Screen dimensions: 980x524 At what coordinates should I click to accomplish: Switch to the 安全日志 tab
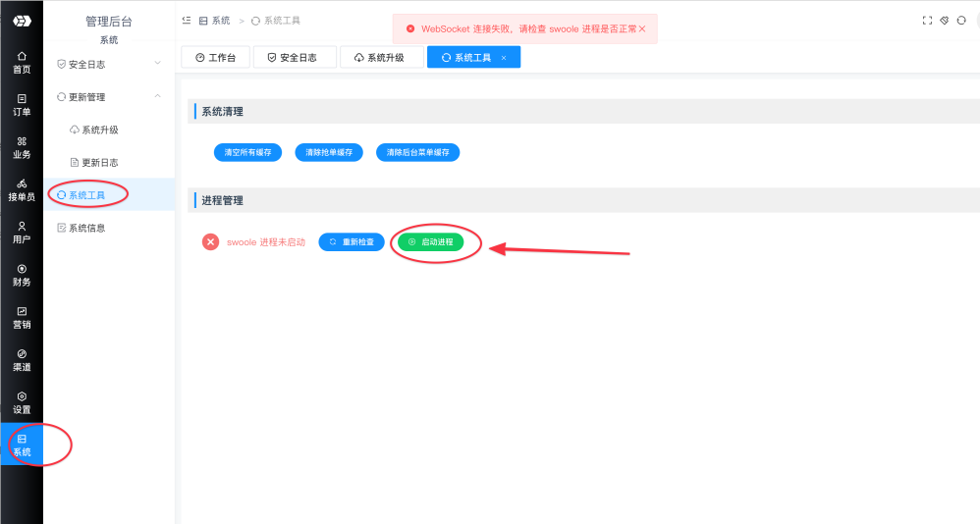point(294,58)
